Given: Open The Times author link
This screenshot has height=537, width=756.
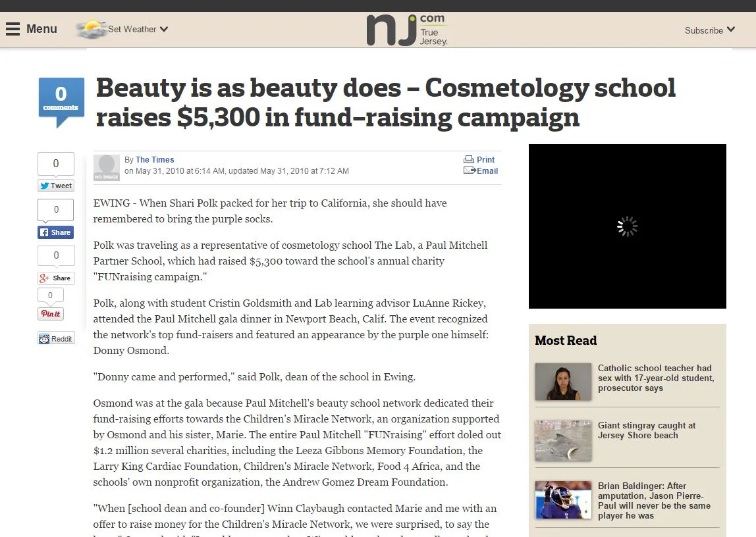Looking at the screenshot, I should (155, 159).
